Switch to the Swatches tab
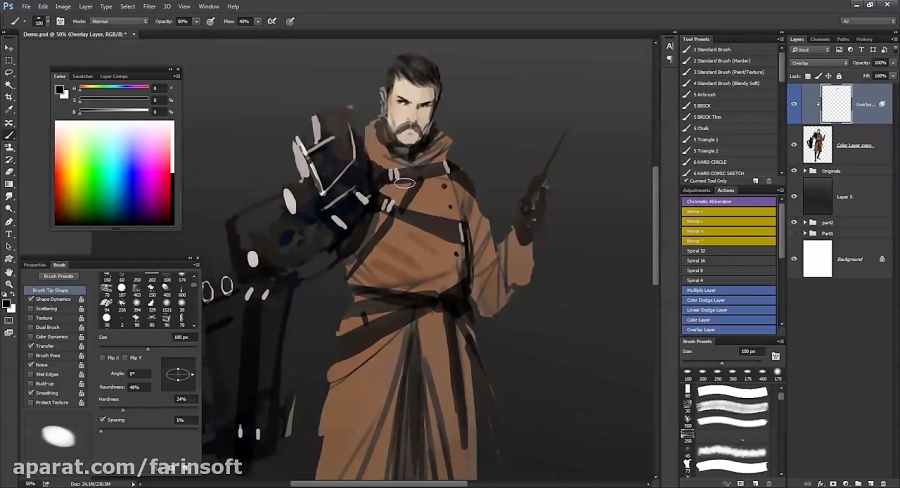 tap(82, 76)
